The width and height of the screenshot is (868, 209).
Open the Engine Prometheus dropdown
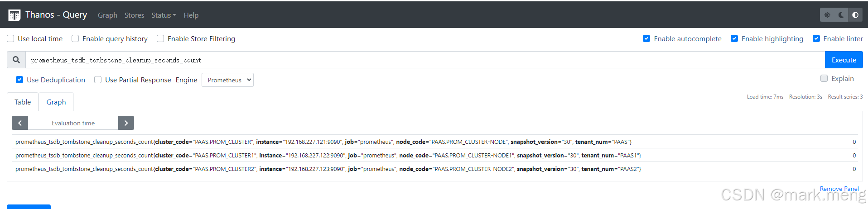click(x=227, y=80)
